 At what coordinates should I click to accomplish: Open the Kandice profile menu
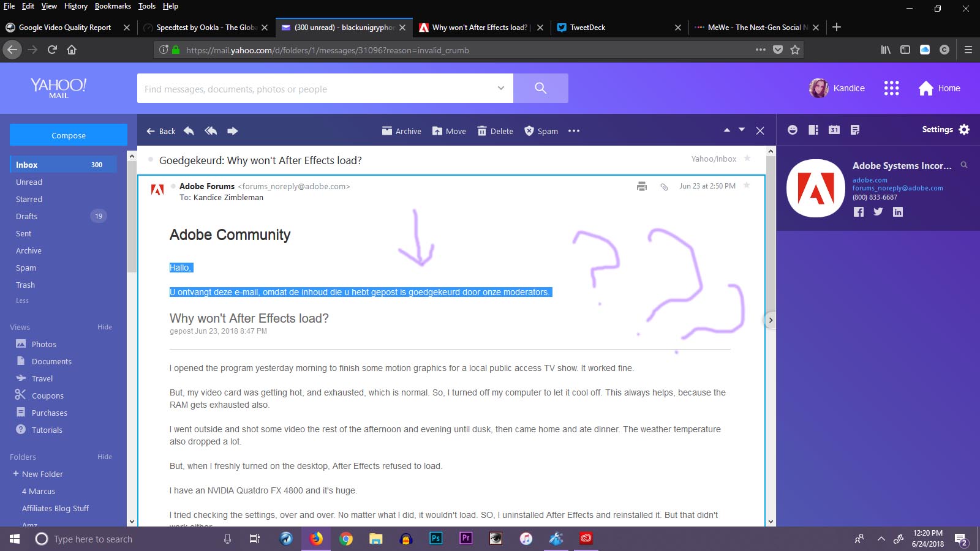coord(837,88)
